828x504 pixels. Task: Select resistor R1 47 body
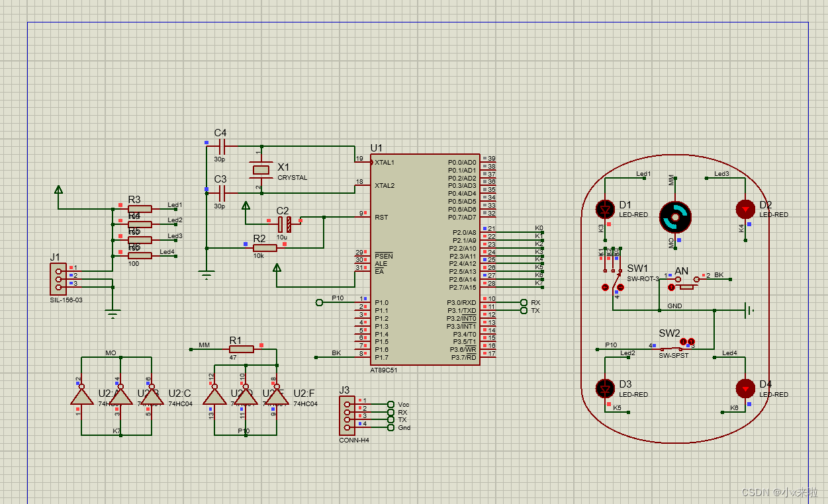pyautogui.click(x=242, y=349)
